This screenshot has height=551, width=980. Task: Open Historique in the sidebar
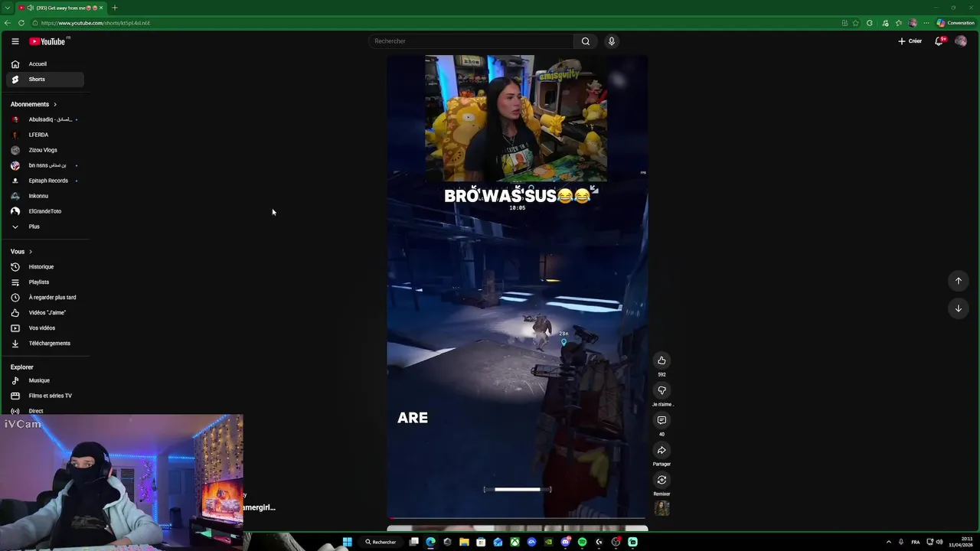coord(45,267)
